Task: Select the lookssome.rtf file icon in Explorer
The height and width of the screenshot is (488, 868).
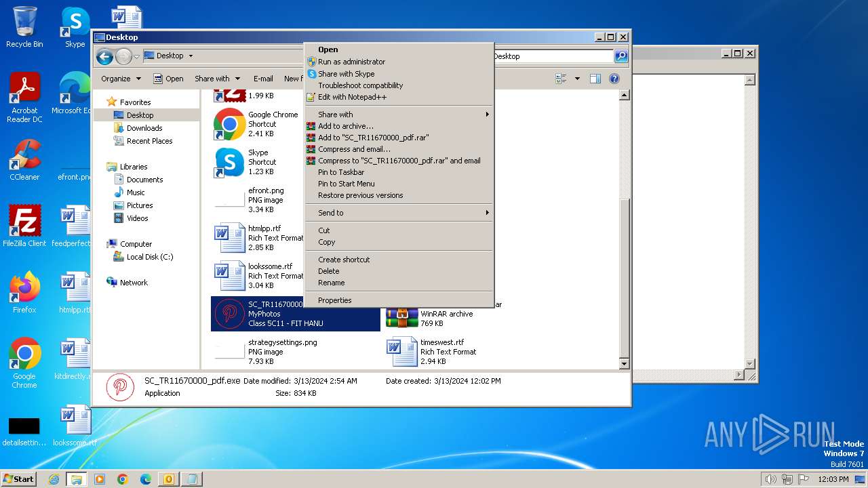Action: point(229,276)
